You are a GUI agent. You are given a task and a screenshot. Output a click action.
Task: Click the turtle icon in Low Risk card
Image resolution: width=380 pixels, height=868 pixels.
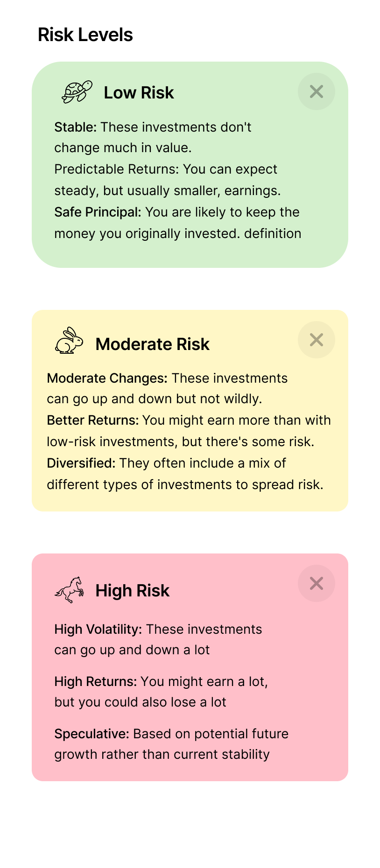(x=77, y=92)
